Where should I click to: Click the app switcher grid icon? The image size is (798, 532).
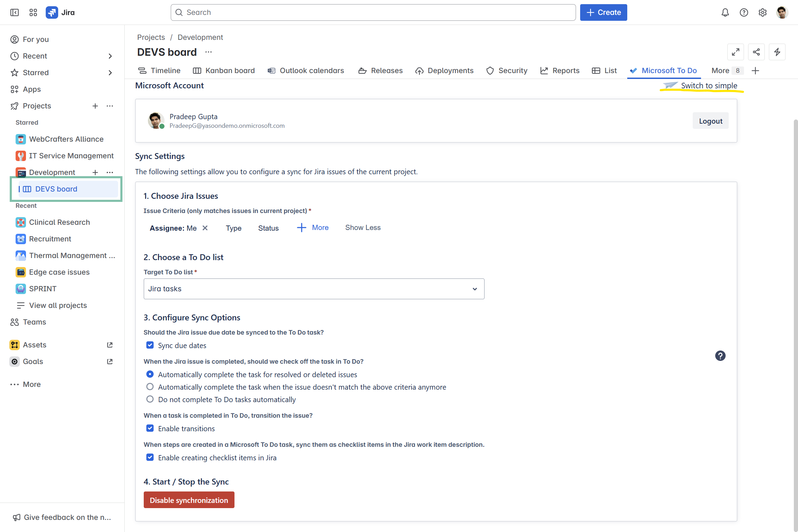[33, 12]
